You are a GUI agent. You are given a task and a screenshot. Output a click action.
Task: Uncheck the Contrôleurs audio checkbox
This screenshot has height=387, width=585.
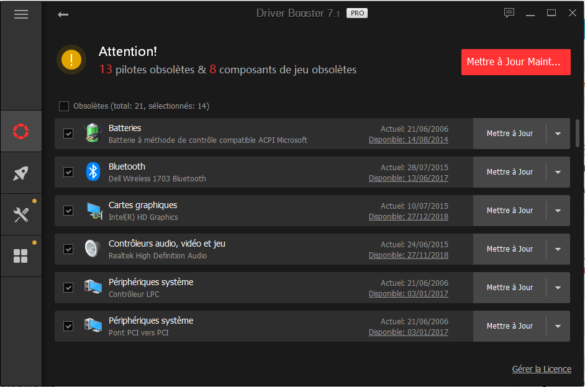(68, 249)
